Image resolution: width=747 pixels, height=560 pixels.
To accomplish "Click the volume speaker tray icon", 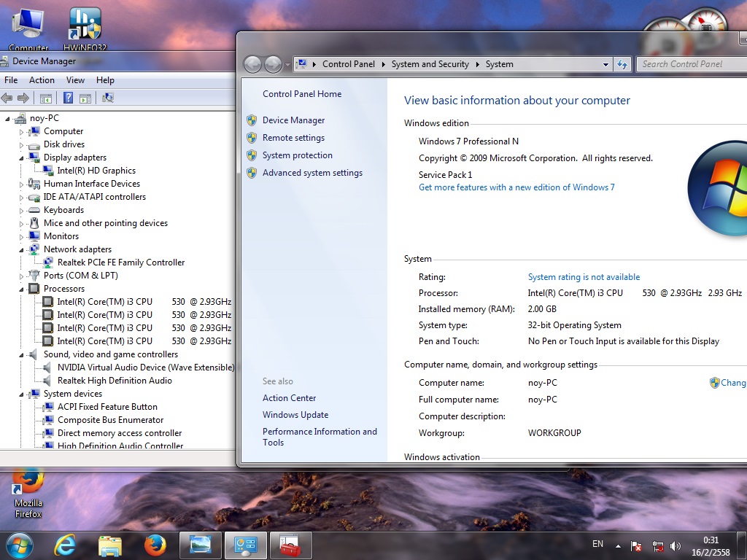I will click(x=676, y=545).
